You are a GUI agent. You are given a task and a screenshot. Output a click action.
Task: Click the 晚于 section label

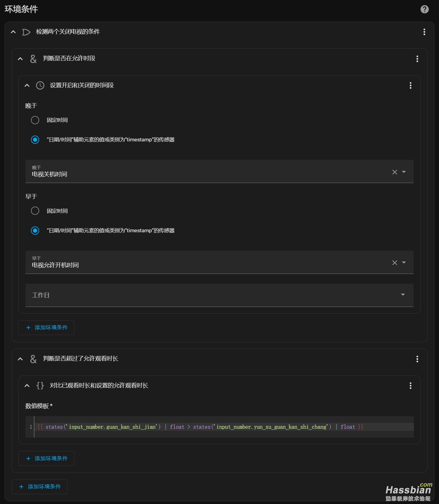pos(31,106)
